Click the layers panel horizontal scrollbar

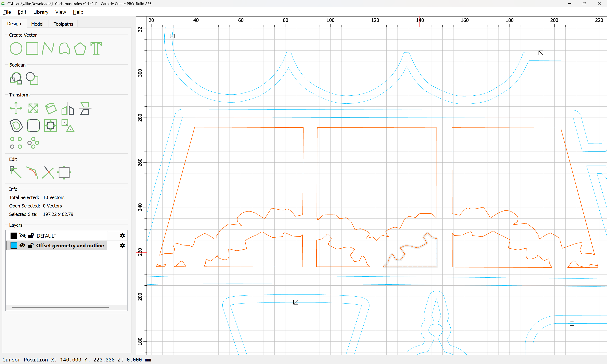60,307
